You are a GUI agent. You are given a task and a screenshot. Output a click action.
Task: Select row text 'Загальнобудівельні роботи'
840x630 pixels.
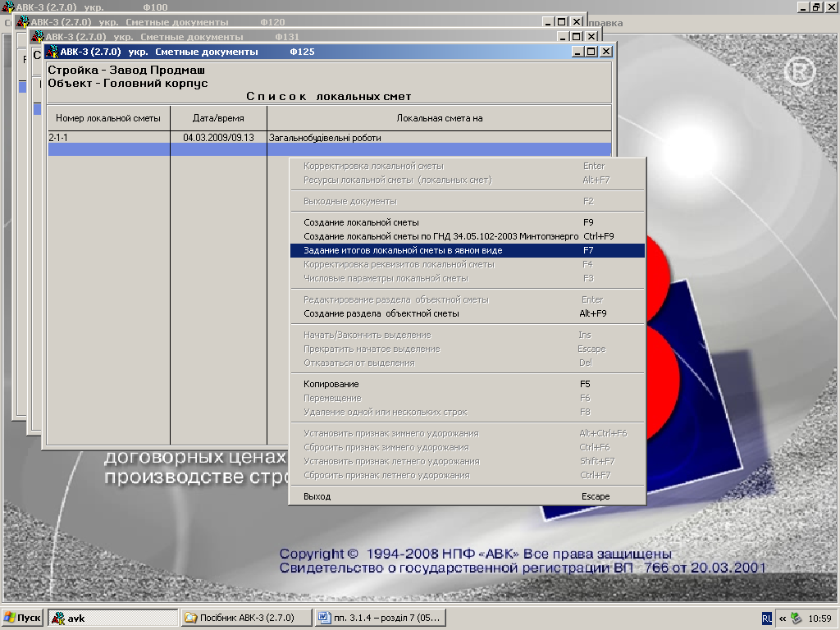click(x=325, y=138)
